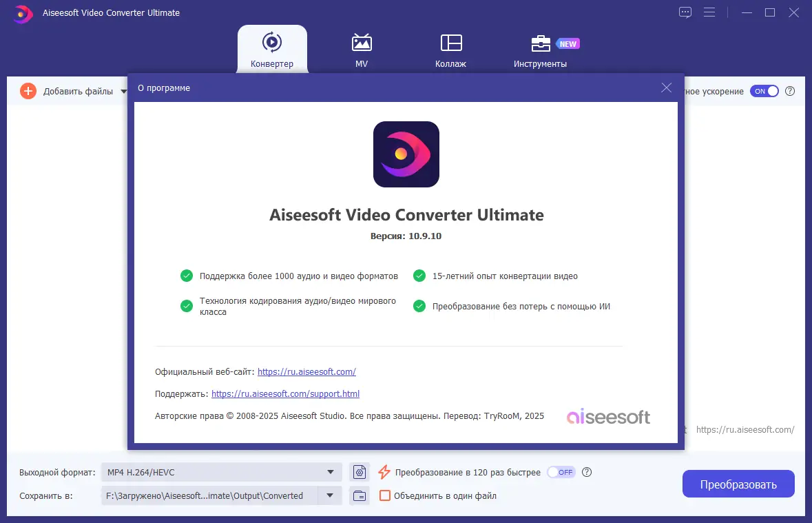The width and height of the screenshot is (812, 523).
Task: Click green check beside Преобразование без потерь
Action: coord(419,307)
